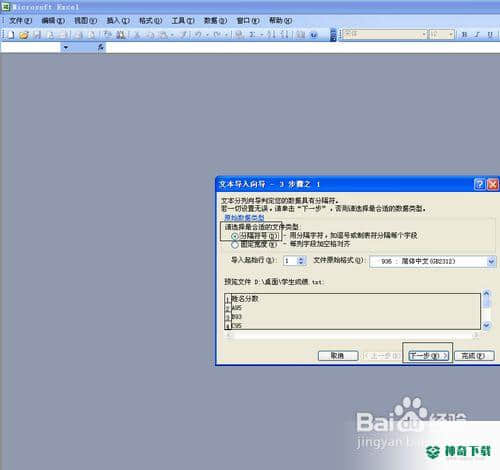Open the 文件原始格式 encoding dropdown

coord(491,261)
